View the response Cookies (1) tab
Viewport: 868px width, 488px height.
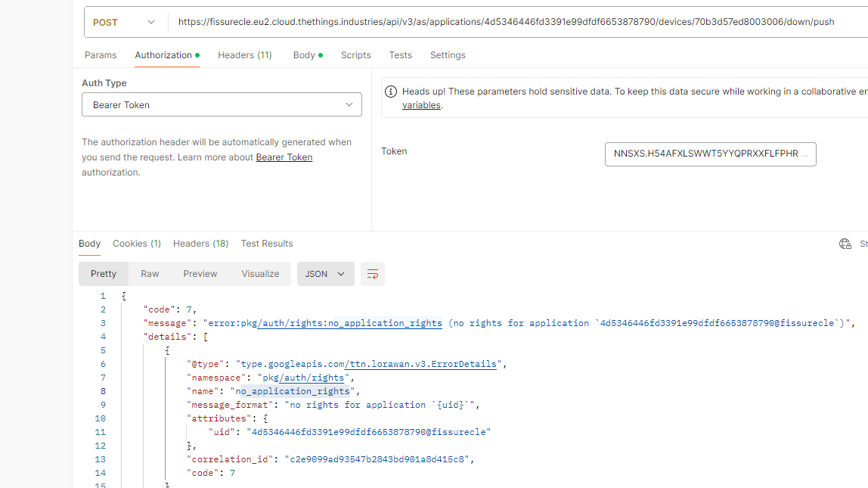pos(136,244)
